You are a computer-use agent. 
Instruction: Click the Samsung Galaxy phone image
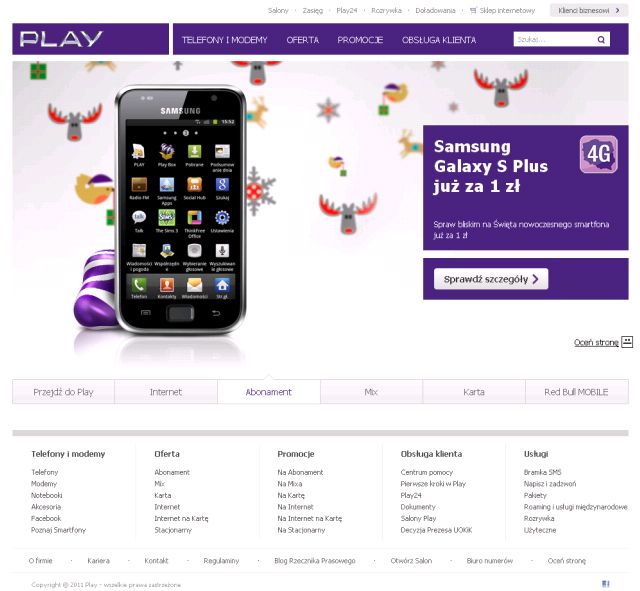coord(180,209)
